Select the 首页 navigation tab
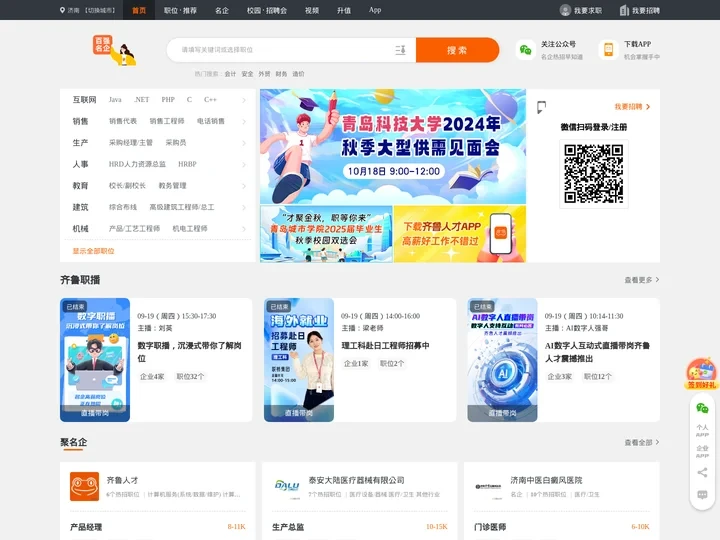The height and width of the screenshot is (540, 720). 139,10
